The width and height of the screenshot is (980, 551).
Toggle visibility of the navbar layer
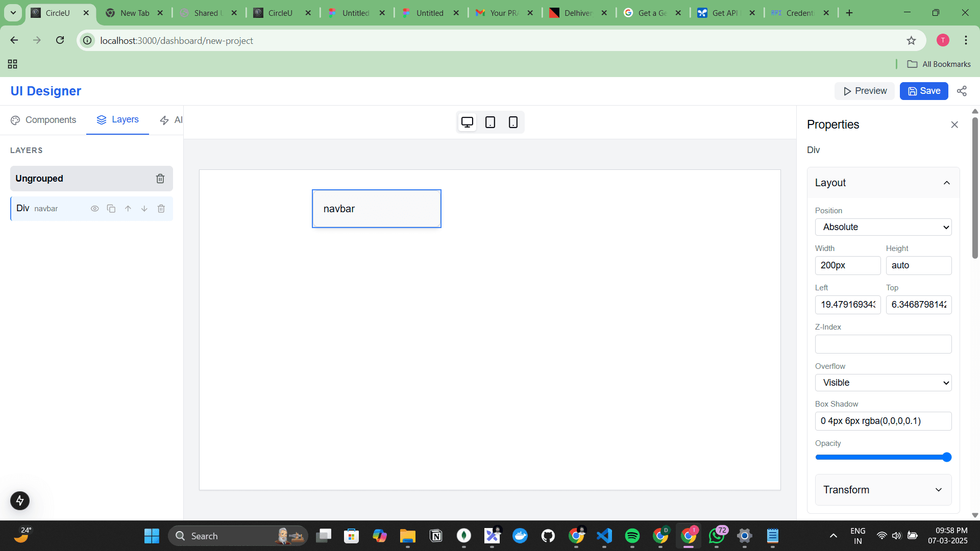coord(95,209)
